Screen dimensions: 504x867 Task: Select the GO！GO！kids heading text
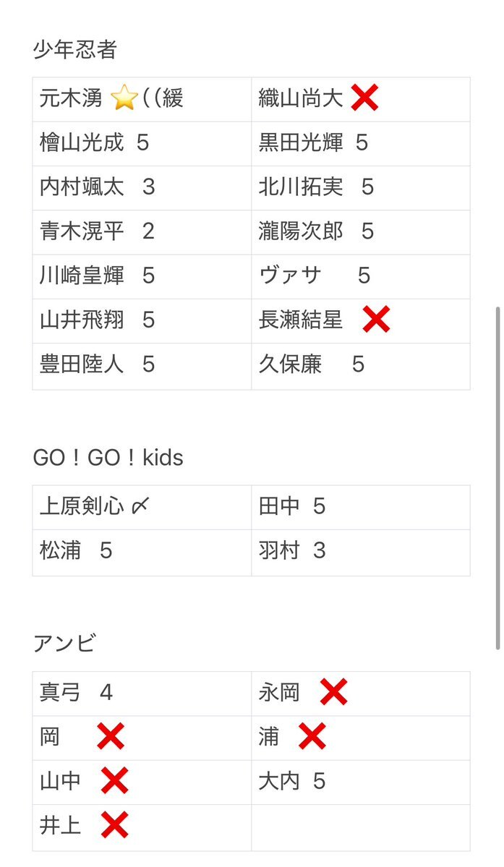pyautogui.click(x=108, y=458)
